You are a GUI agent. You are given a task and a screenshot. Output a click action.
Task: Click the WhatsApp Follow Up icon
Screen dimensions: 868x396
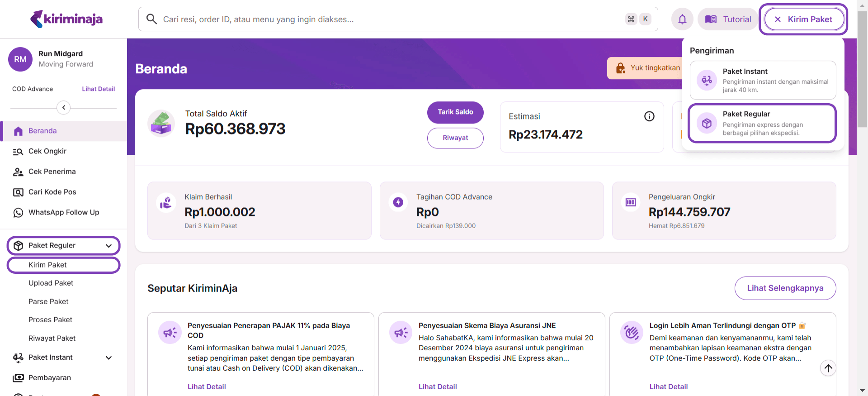pos(18,213)
